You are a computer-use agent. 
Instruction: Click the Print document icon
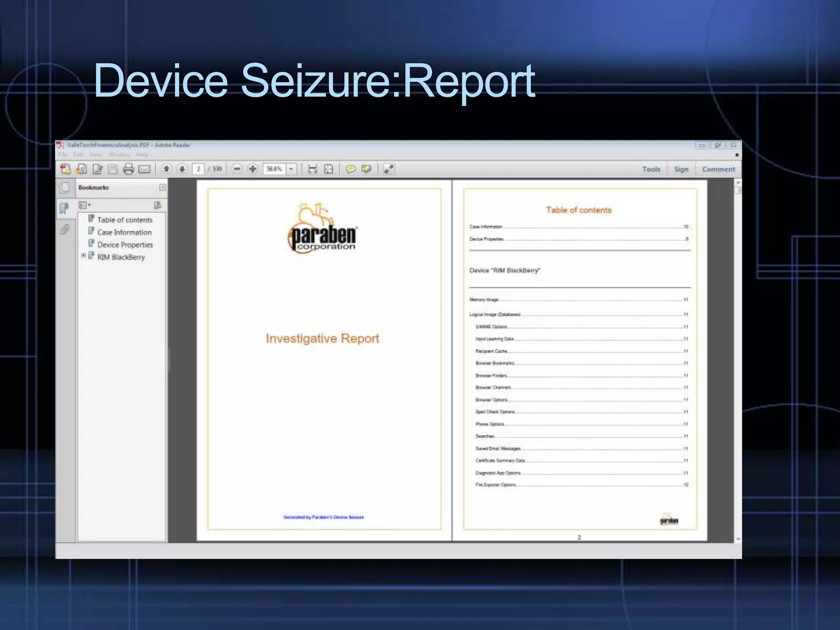[128, 169]
